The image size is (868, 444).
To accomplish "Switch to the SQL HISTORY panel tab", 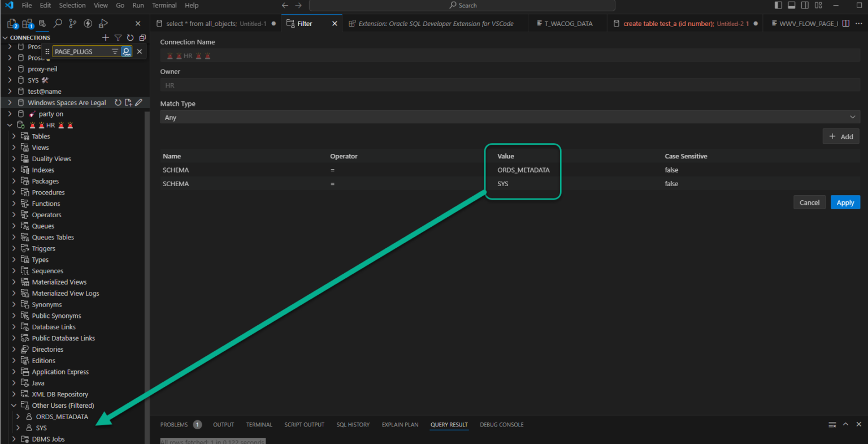I will [x=353, y=424].
